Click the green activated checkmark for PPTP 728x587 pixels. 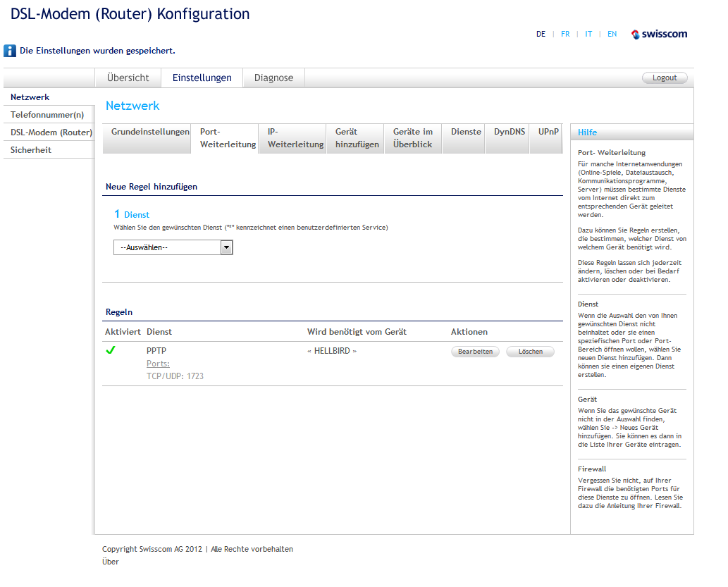tap(111, 350)
